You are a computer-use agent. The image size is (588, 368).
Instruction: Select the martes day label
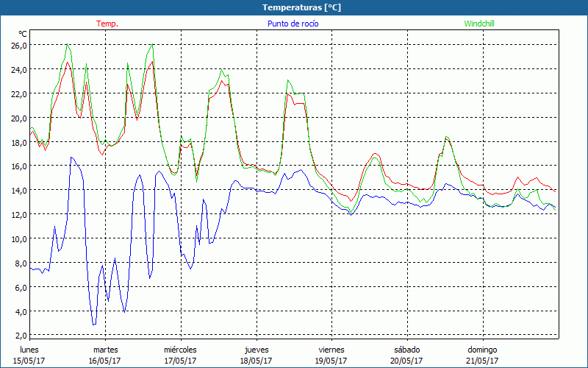(105, 350)
